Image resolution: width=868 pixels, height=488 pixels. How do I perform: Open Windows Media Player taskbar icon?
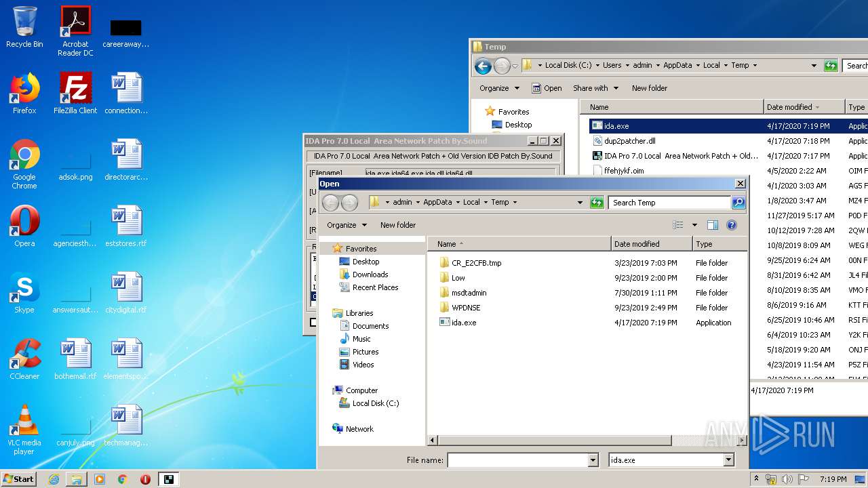pyautogui.click(x=100, y=479)
